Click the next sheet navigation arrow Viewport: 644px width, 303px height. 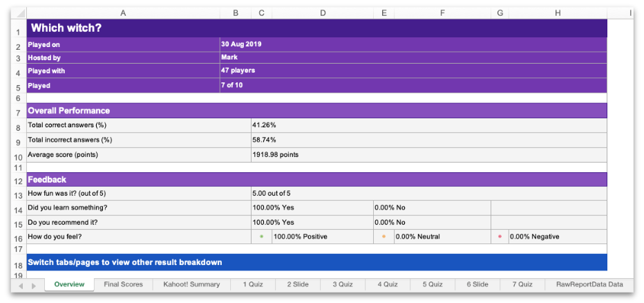coord(33,285)
